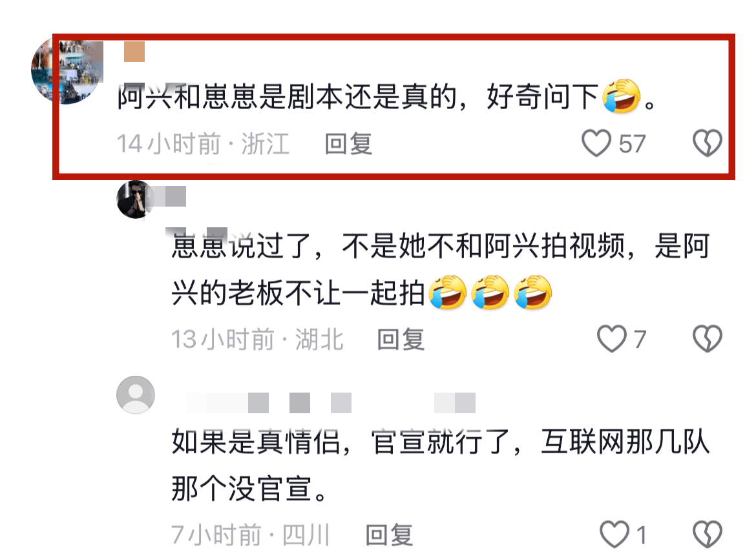
Task: Like the Sichuan reply with 1 like
Action: (614, 535)
